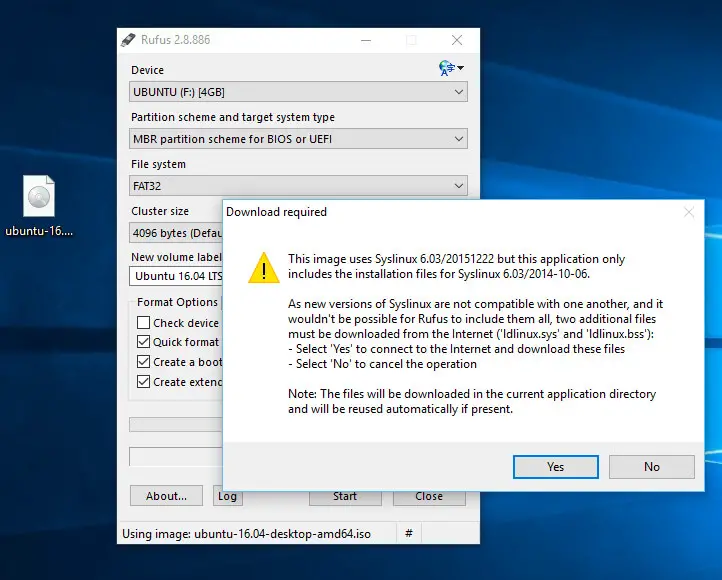Open the Cluster size 4096 bytes dropdown
This screenshot has height=580, width=722.
click(x=176, y=233)
